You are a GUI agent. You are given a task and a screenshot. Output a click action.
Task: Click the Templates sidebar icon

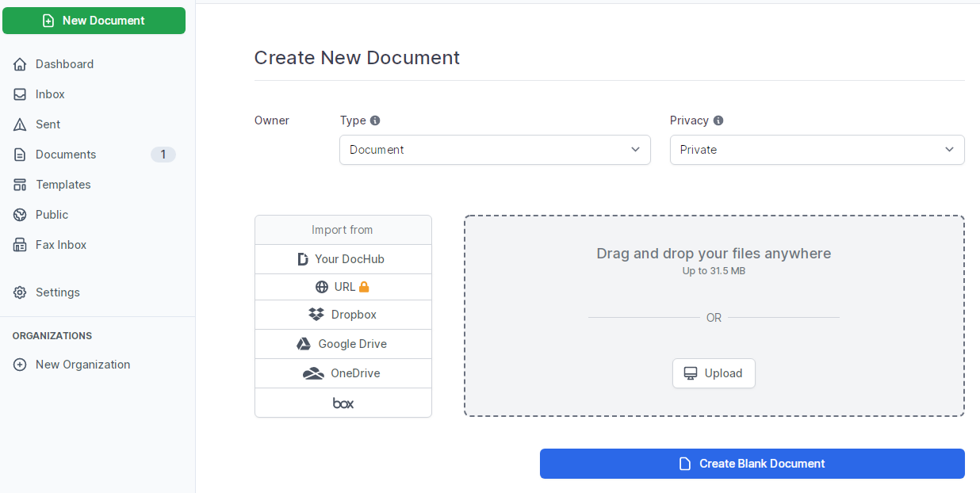point(18,185)
